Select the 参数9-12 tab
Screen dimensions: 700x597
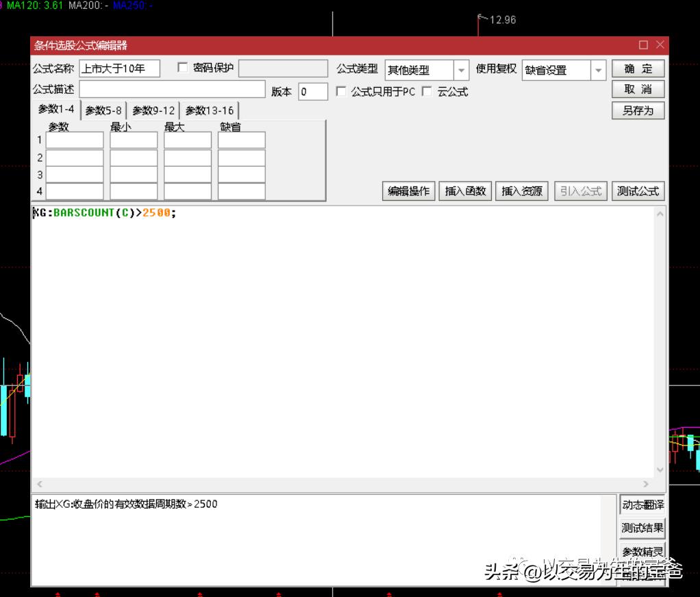154,110
